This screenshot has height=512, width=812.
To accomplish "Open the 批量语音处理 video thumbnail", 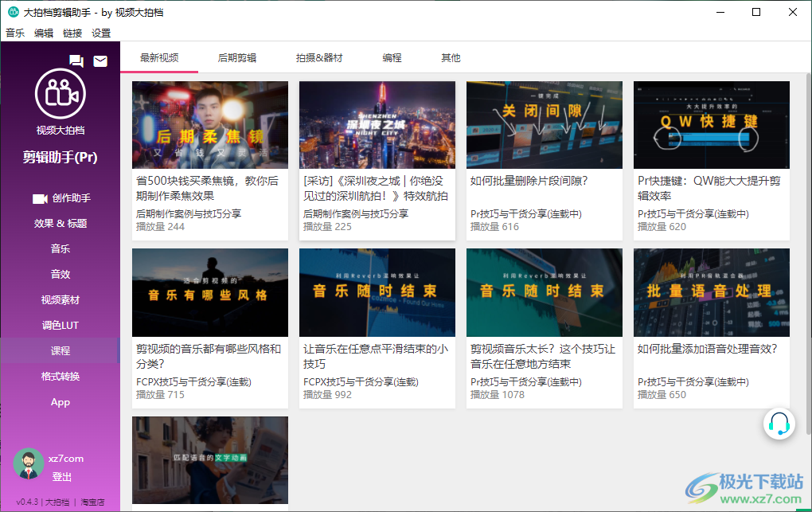I will (x=712, y=293).
